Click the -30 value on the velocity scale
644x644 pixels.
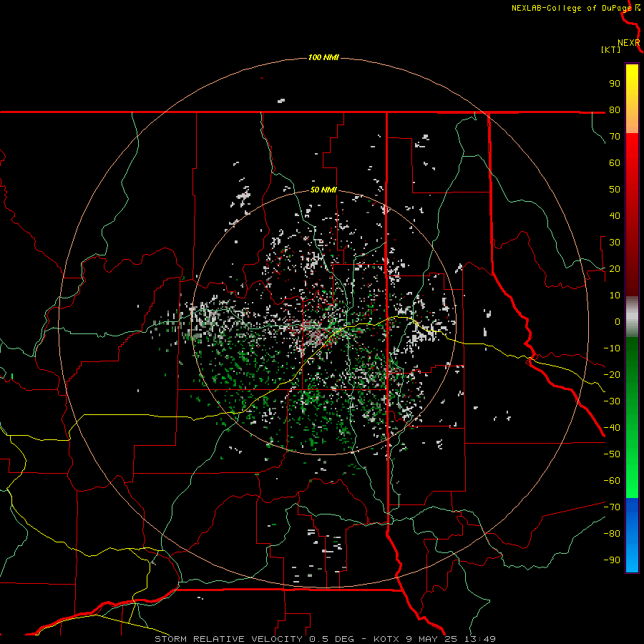(x=612, y=401)
